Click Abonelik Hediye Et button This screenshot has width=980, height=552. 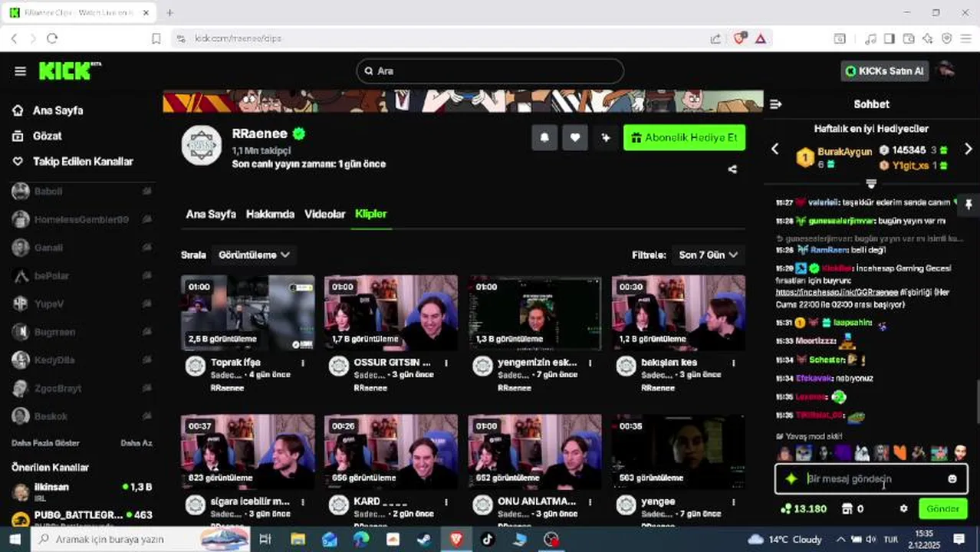[x=684, y=138]
